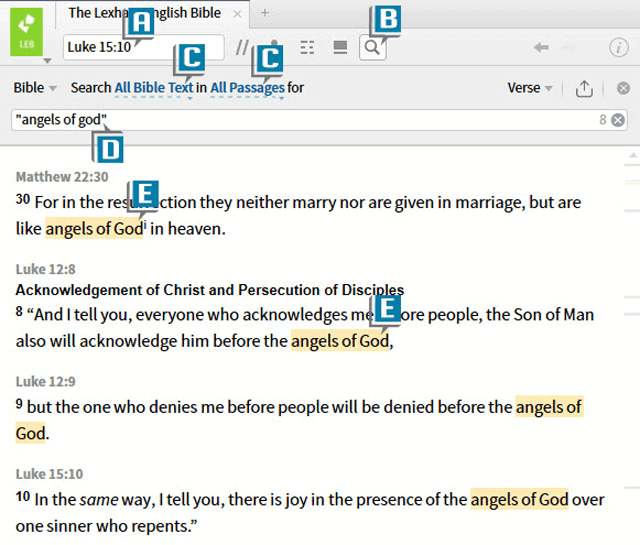Open a new tab with plus

[265, 13]
